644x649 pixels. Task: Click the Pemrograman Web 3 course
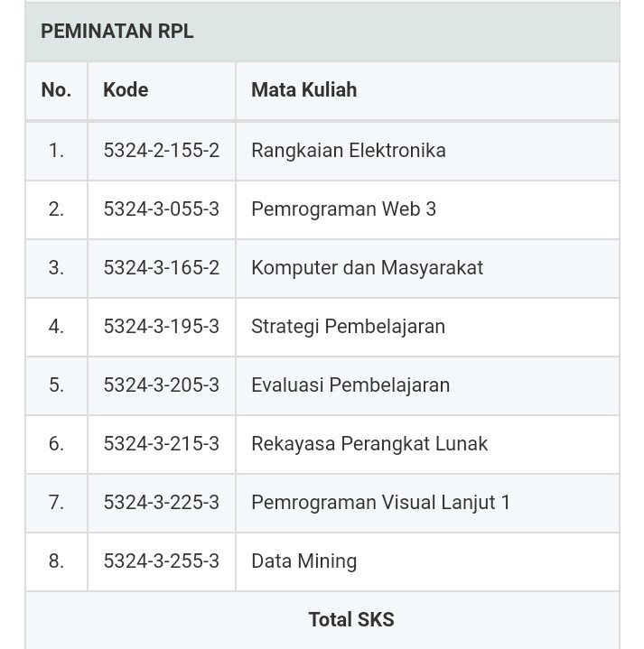343,209
